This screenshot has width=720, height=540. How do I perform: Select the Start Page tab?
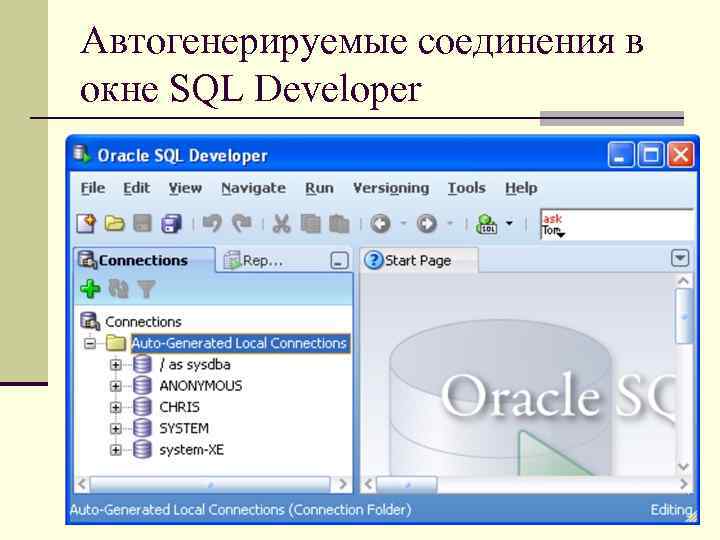(x=418, y=261)
